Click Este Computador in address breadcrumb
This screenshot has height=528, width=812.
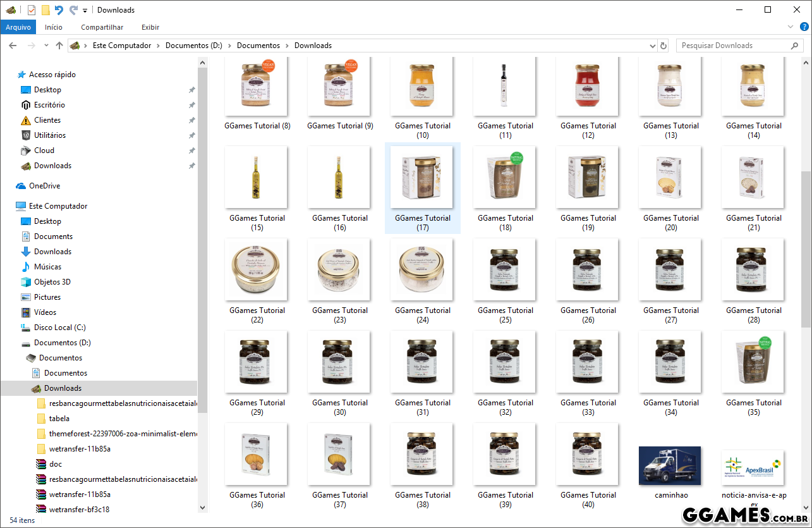[122, 46]
